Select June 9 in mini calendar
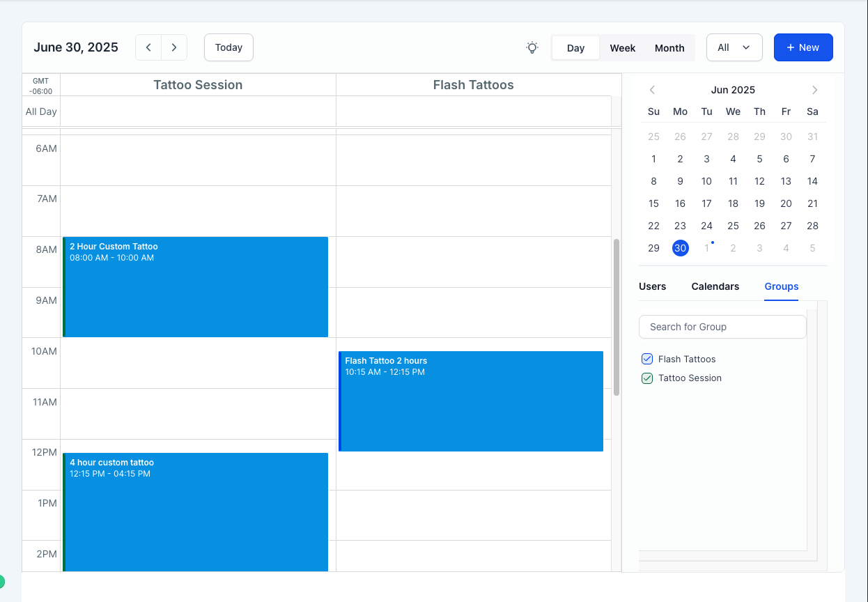868x602 pixels. click(x=680, y=181)
